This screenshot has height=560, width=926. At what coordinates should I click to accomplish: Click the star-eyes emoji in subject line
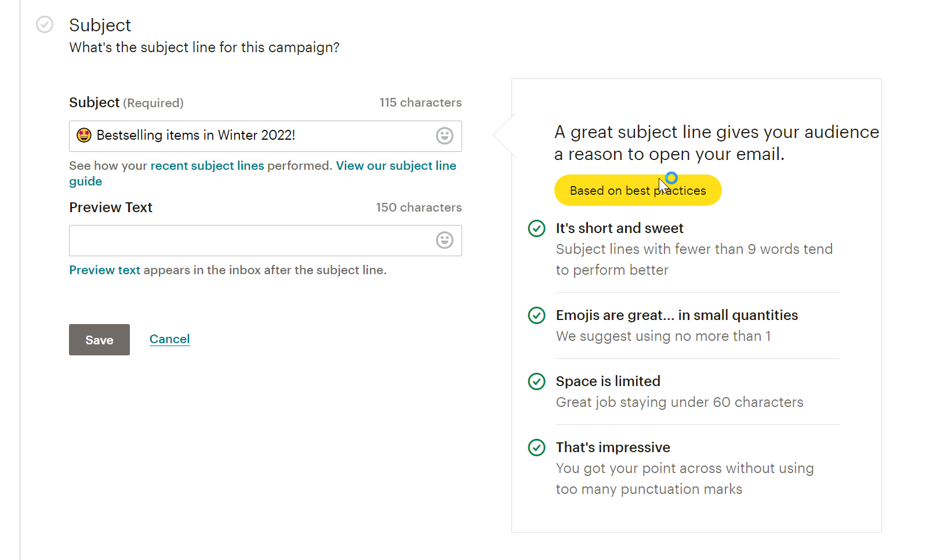point(84,135)
